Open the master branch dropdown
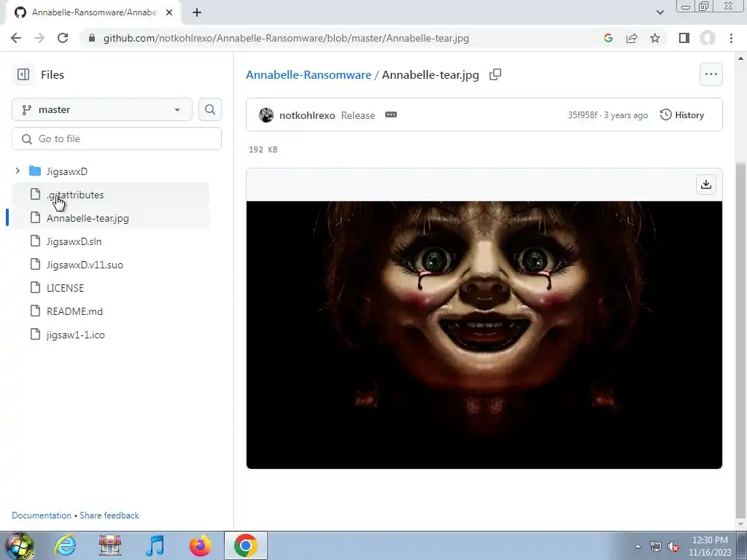747x560 pixels. tap(102, 109)
